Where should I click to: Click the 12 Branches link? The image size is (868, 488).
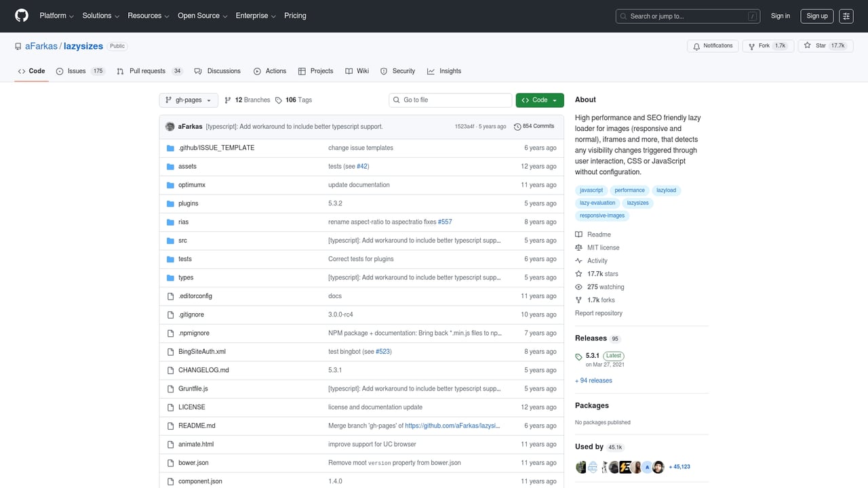(248, 100)
